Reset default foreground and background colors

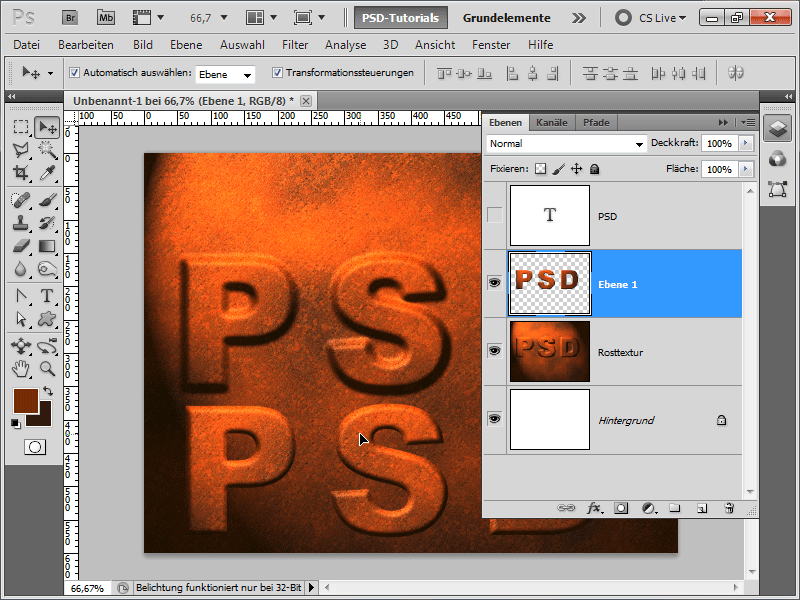click(x=16, y=423)
